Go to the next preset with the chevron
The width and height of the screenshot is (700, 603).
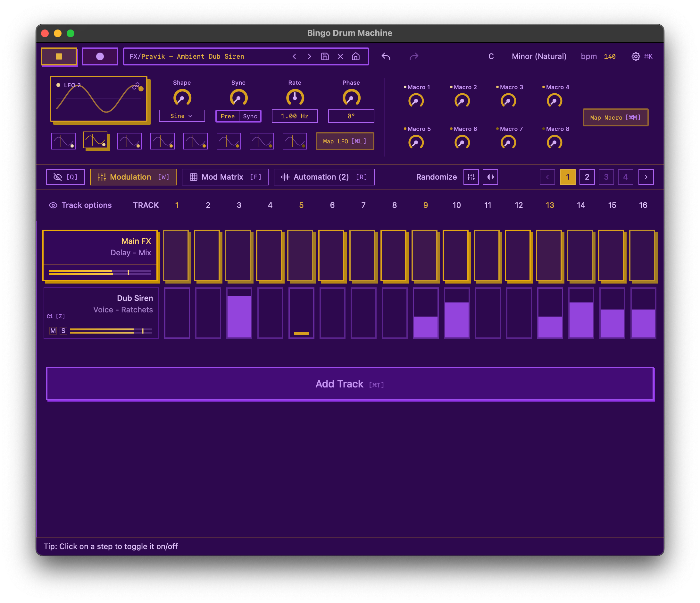(x=309, y=56)
